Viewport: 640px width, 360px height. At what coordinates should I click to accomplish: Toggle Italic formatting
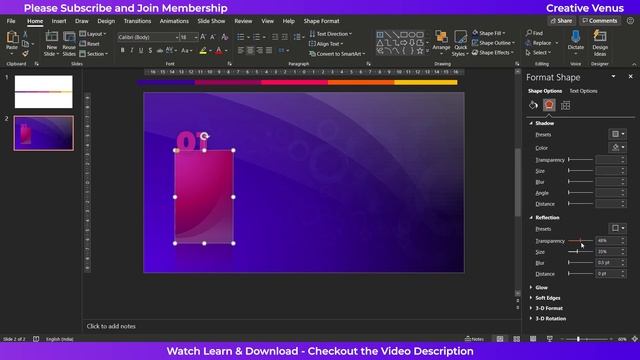131,50
